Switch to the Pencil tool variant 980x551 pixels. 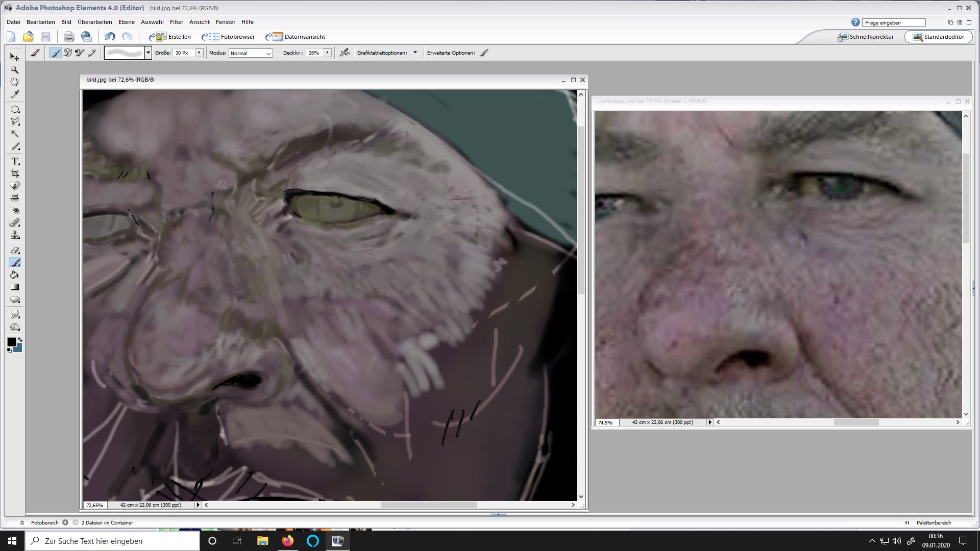(x=92, y=53)
